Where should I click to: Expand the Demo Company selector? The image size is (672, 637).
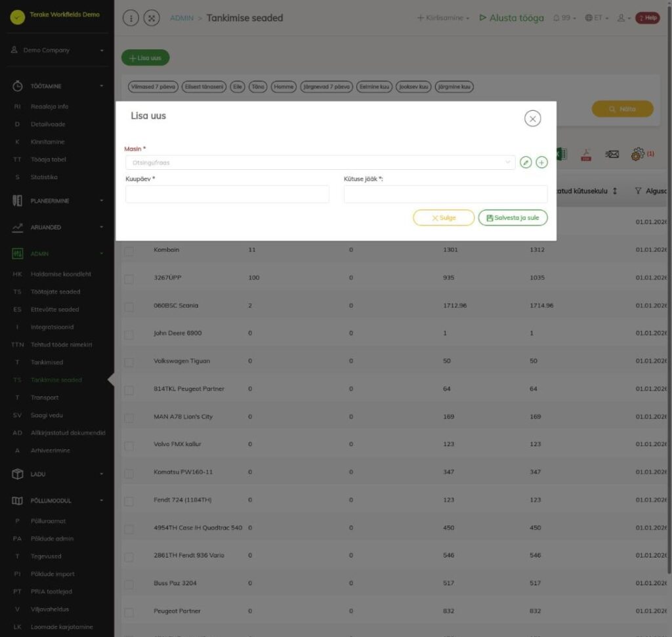(x=57, y=50)
